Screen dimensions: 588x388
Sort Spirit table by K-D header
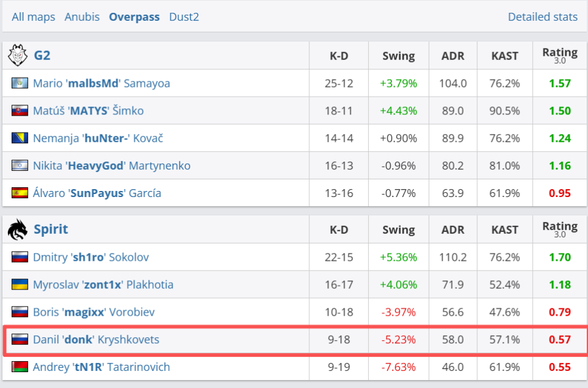(x=339, y=230)
